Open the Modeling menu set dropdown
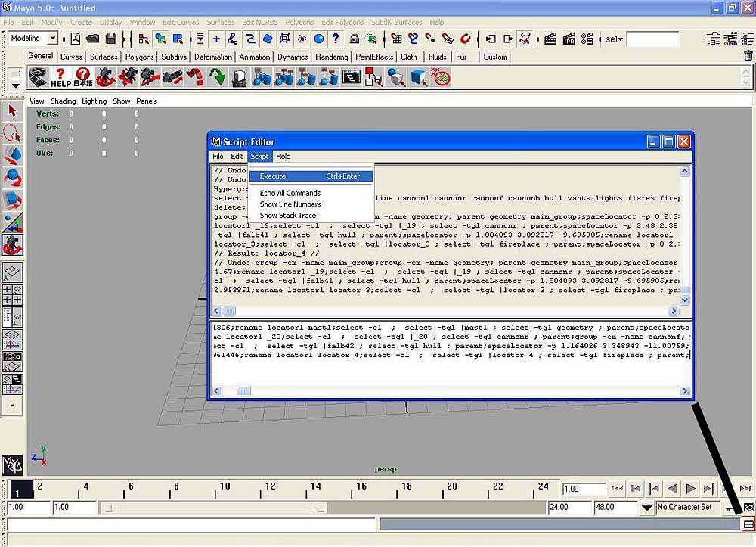Image resolution: width=756 pixels, height=547 pixels. (52, 38)
